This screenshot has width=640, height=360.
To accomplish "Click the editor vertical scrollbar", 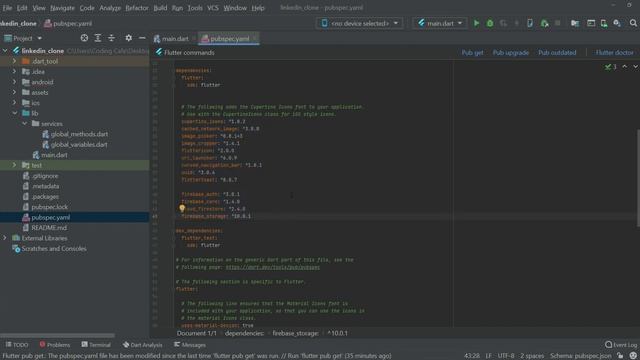I will pos(638,178).
